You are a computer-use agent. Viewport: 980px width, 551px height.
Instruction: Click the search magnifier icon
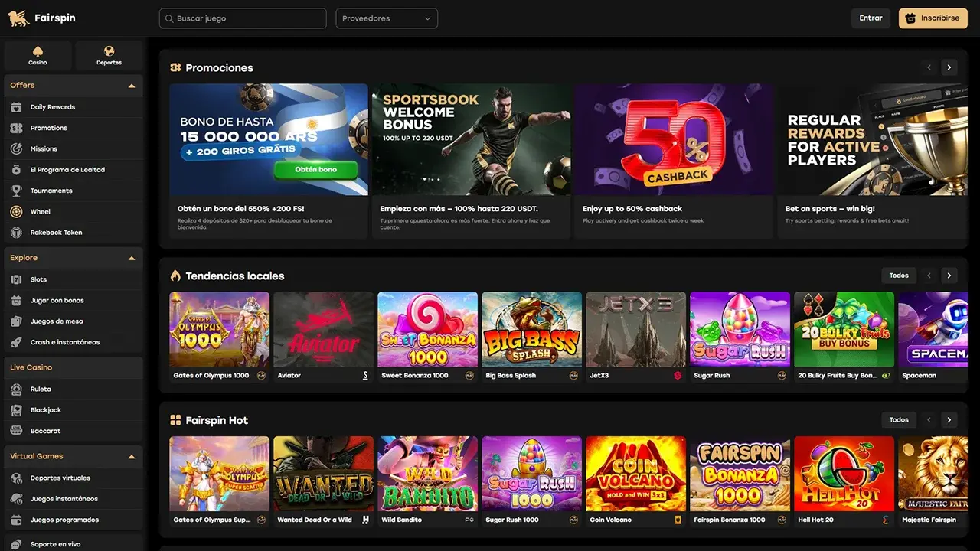pyautogui.click(x=168, y=18)
